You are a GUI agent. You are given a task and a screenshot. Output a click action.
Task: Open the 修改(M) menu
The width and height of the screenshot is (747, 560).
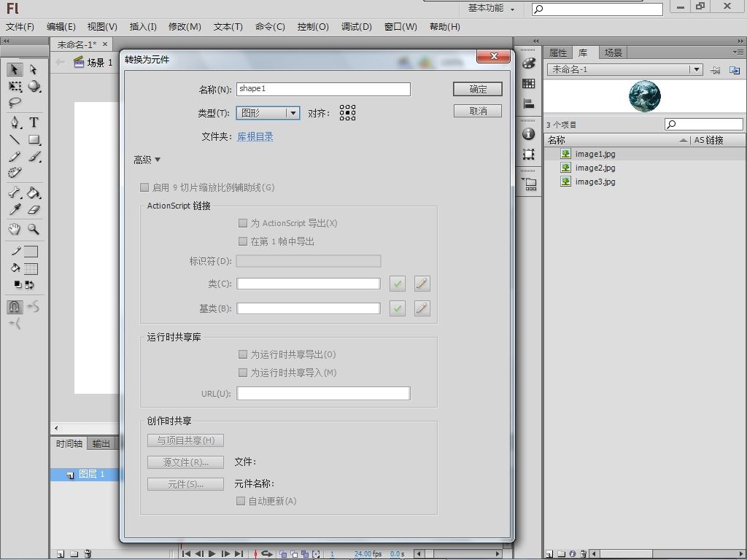tap(185, 27)
